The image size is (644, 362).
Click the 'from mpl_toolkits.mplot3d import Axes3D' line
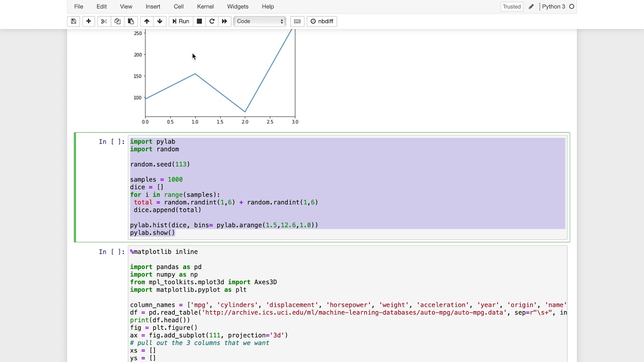coord(203,282)
